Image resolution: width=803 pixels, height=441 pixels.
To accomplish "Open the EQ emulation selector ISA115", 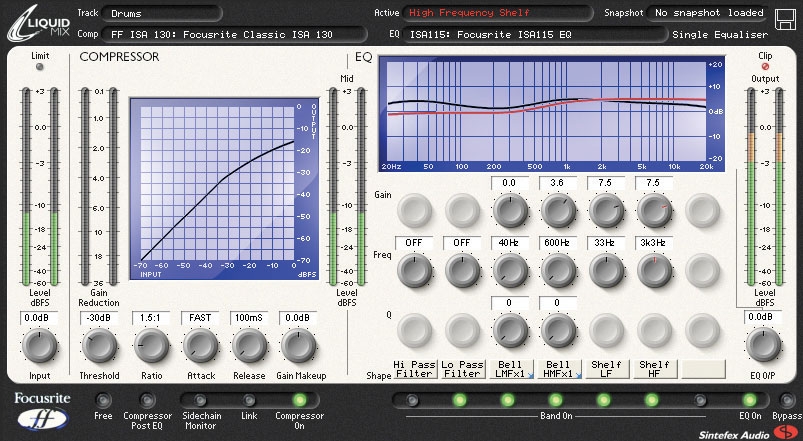I will pos(535,34).
